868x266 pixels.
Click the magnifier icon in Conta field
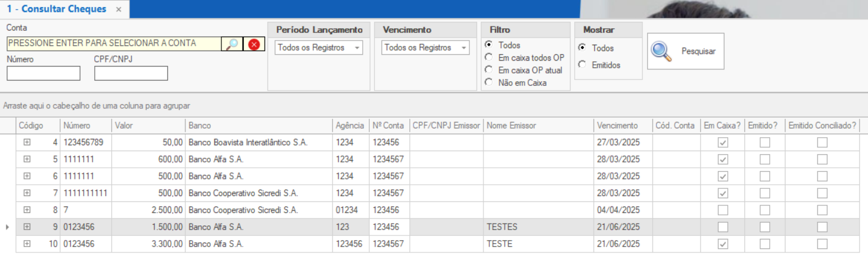(x=232, y=44)
